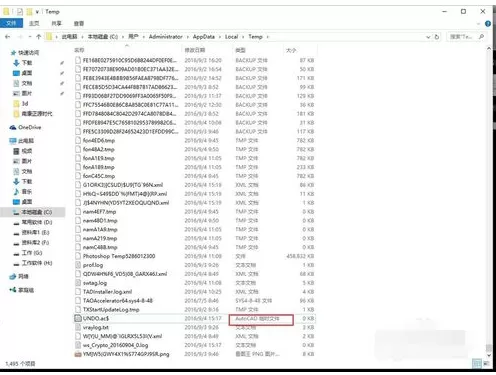The image size is (496, 375).
Task: Click AppData in the address breadcrumb
Action: [x=203, y=37]
